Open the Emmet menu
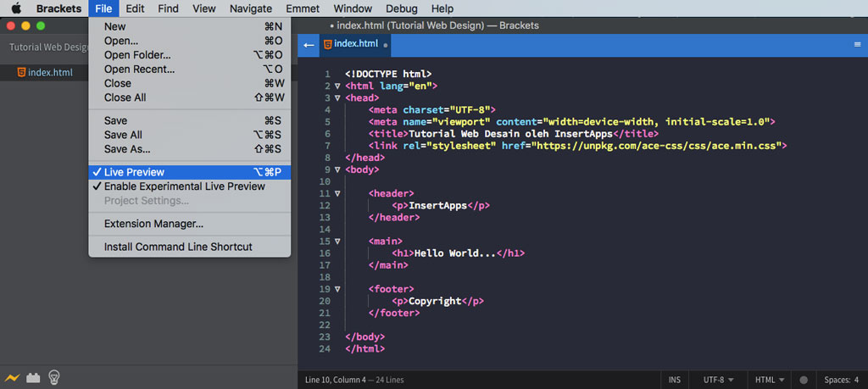 click(303, 8)
